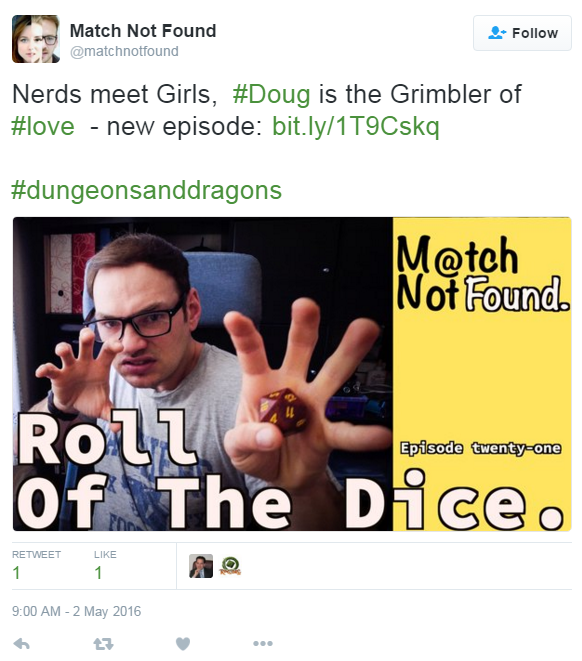Like the tweet with the heart icon
Image resolution: width=582 pixels, height=661 pixels.
click(x=183, y=644)
